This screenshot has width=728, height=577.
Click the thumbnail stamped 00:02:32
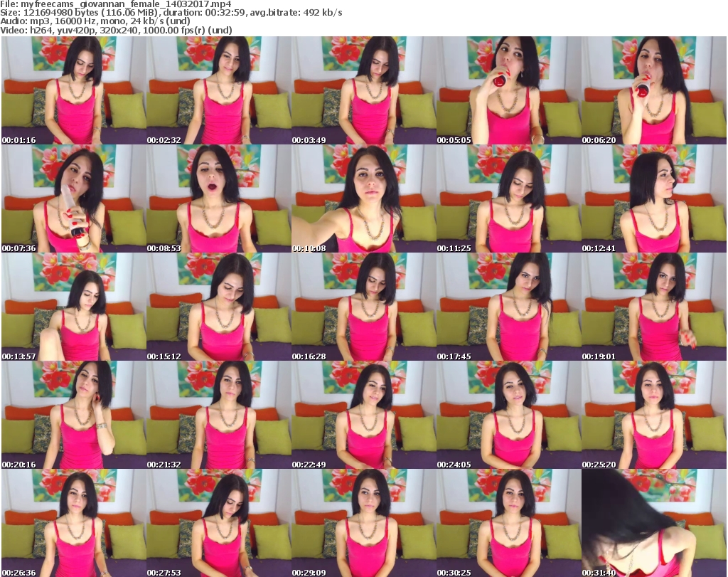(219, 90)
